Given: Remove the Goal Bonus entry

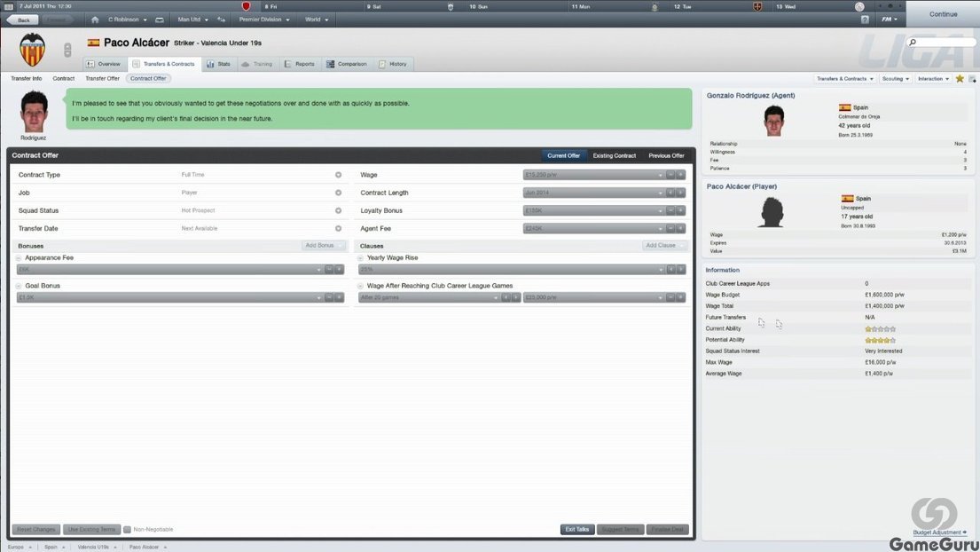Looking at the screenshot, I should tap(19, 286).
